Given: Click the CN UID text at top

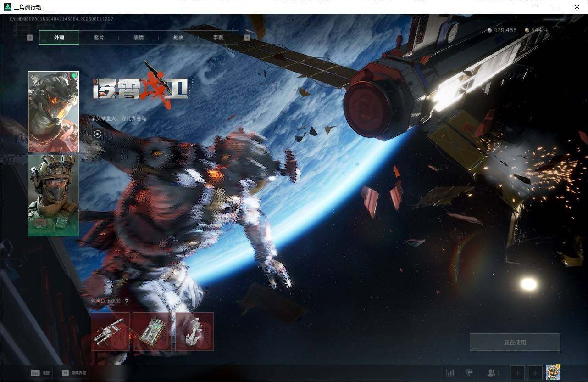Looking at the screenshot, I should (x=61, y=19).
